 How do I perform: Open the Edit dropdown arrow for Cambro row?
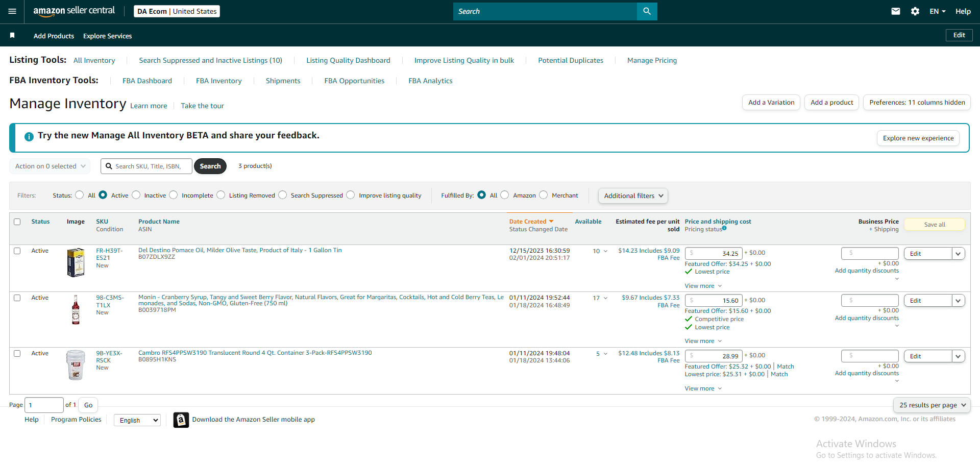958,356
